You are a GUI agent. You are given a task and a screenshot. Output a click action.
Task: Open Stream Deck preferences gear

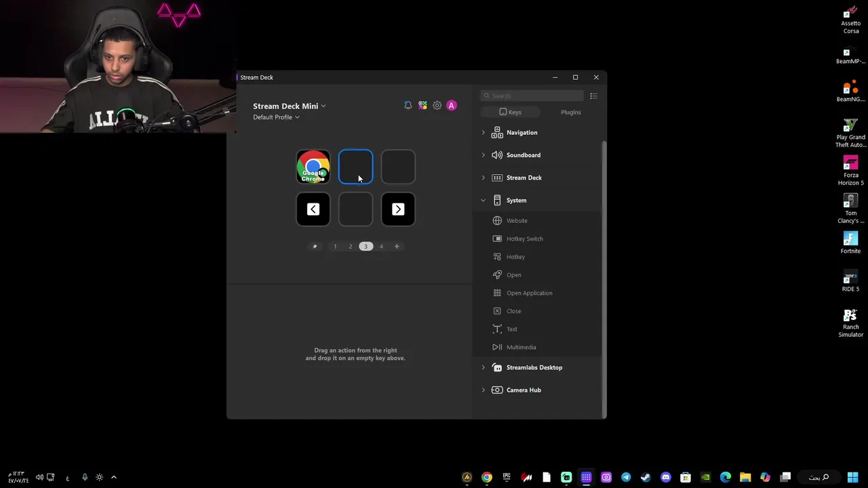(x=437, y=106)
